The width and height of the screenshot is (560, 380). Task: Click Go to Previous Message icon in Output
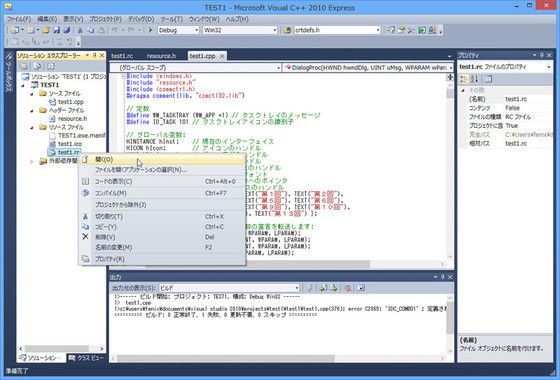pos(323,288)
